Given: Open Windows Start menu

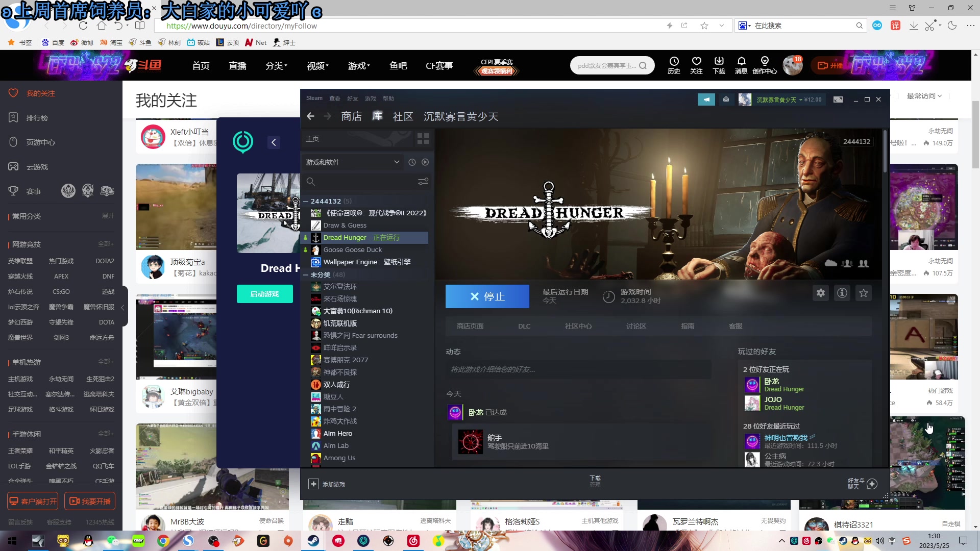Looking at the screenshot, I should [12, 541].
